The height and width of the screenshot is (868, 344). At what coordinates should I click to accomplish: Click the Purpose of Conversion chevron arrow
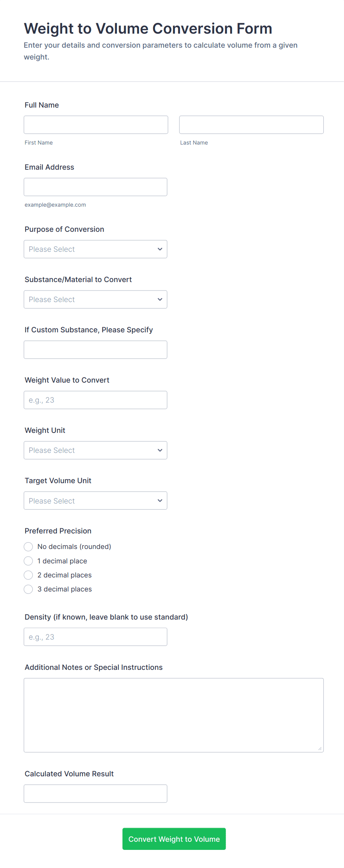(160, 249)
